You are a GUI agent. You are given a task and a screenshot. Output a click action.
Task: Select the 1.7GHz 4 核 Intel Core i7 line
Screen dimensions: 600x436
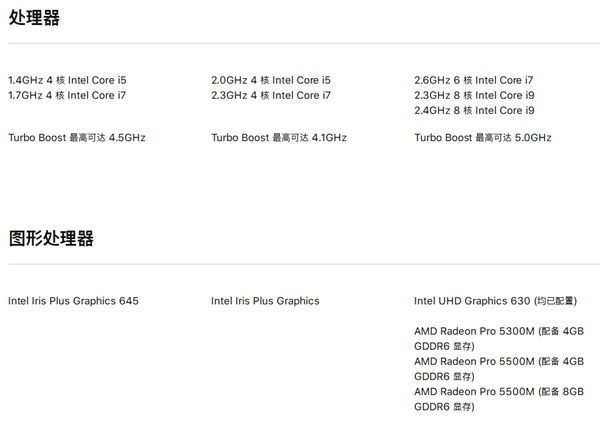[67, 95]
